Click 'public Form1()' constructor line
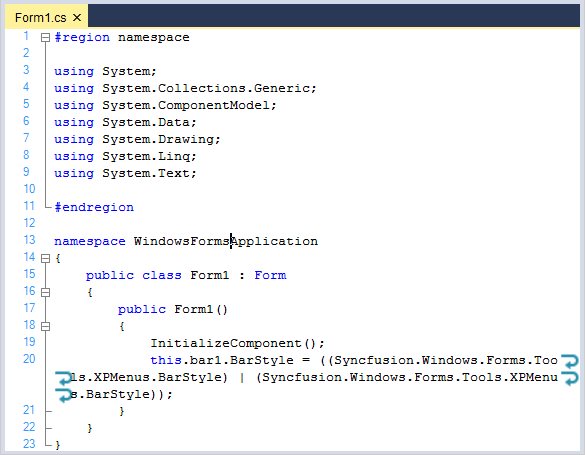This screenshot has width=585, height=455. point(173,309)
